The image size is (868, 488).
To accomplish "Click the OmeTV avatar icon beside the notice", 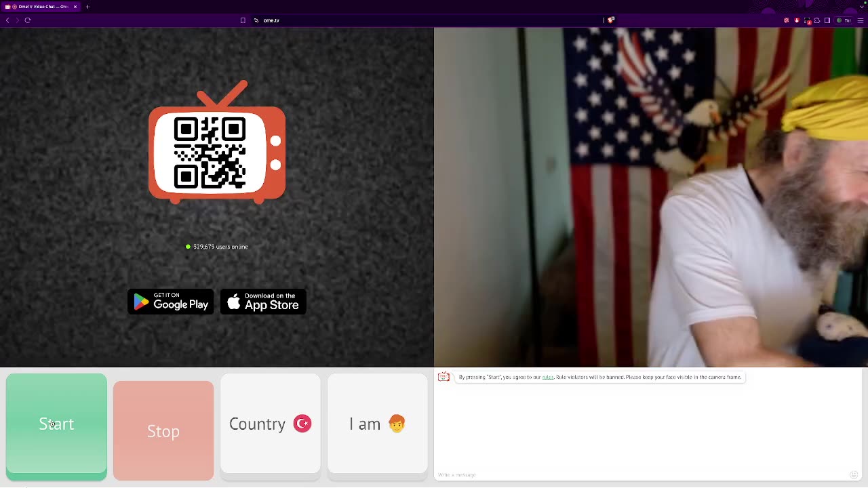I will [443, 377].
